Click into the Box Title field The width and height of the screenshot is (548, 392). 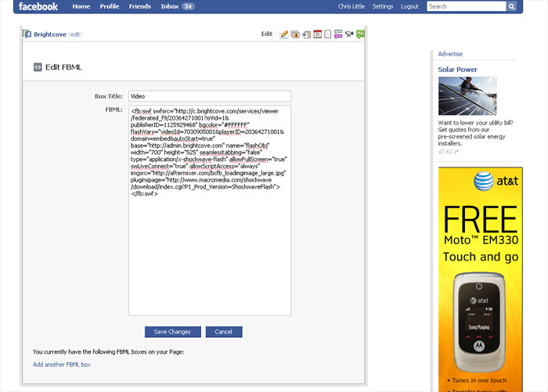[x=210, y=96]
